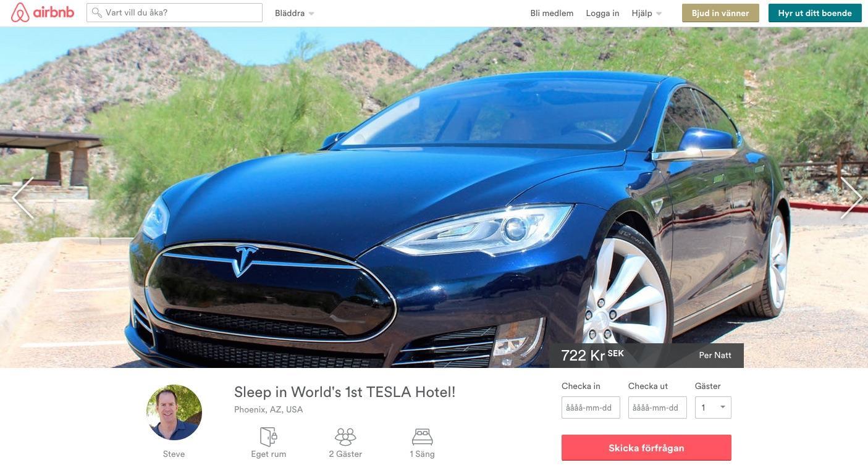This screenshot has width=868, height=468.
Task: Open the Phoenix, AZ, USA location link
Action: click(x=268, y=409)
